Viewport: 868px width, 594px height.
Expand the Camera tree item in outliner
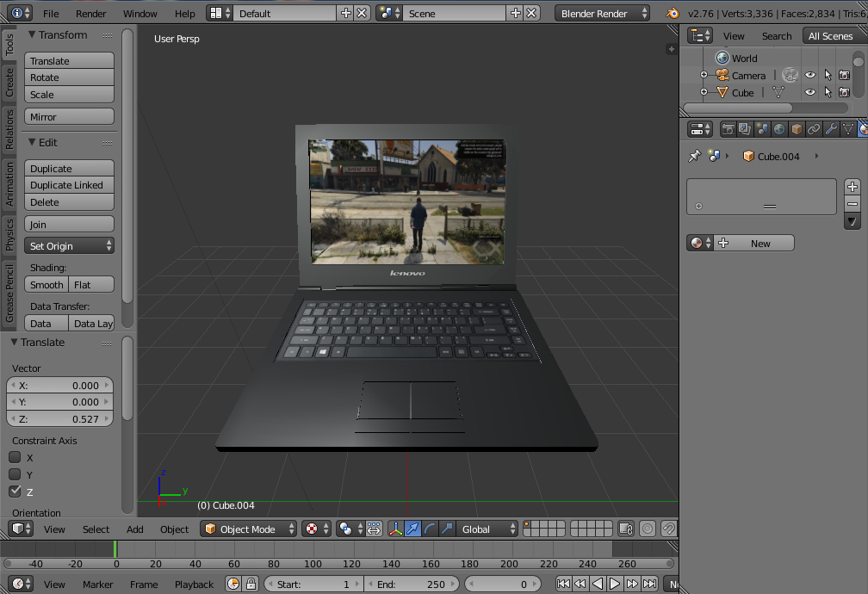(704, 75)
